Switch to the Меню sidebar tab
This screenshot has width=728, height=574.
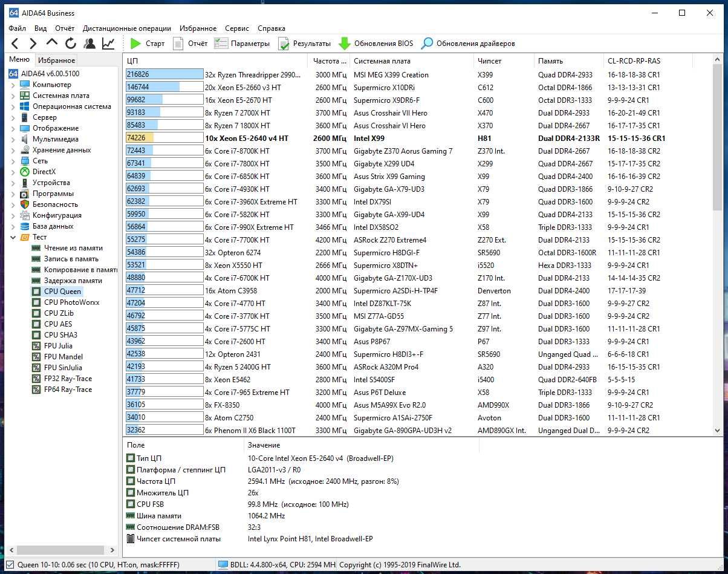[19, 60]
